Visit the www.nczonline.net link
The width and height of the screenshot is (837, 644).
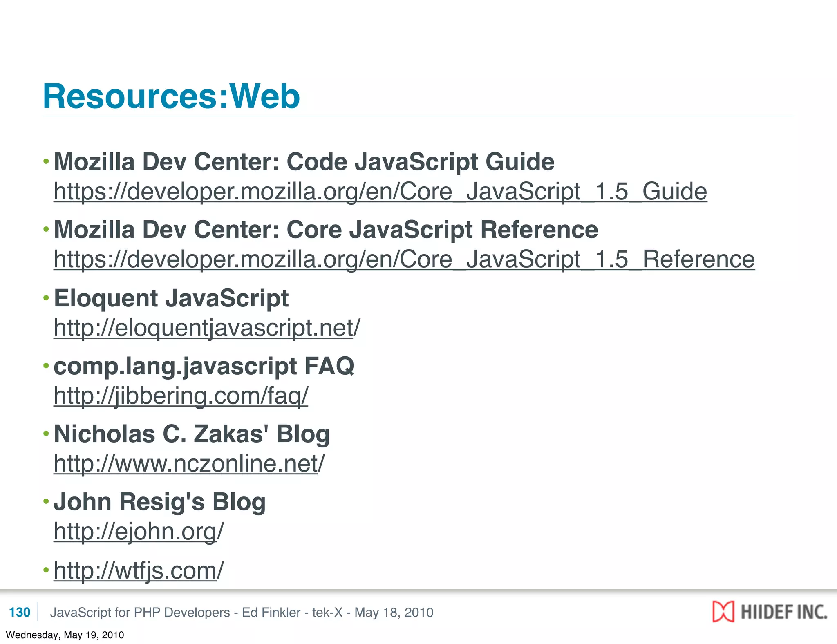189,463
